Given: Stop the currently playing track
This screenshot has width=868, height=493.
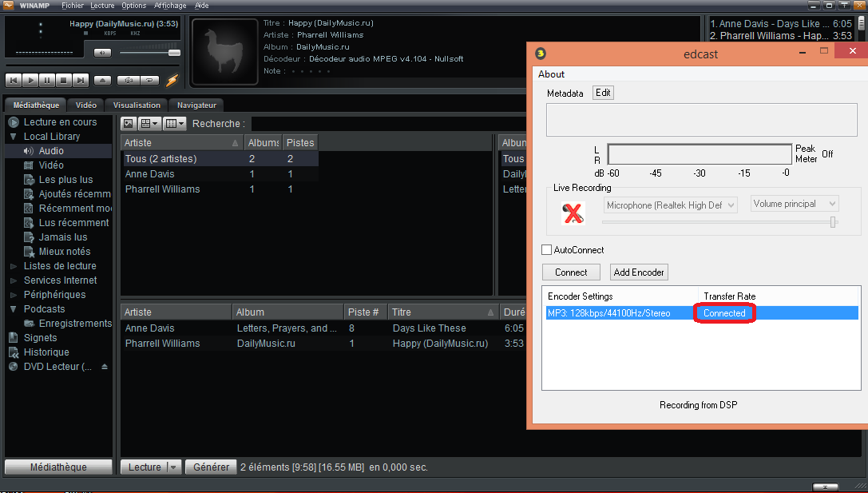Looking at the screenshot, I should tap(64, 80).
